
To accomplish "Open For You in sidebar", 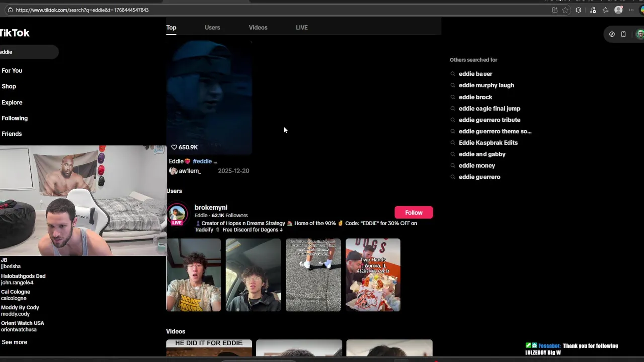I will pos(12,71).
